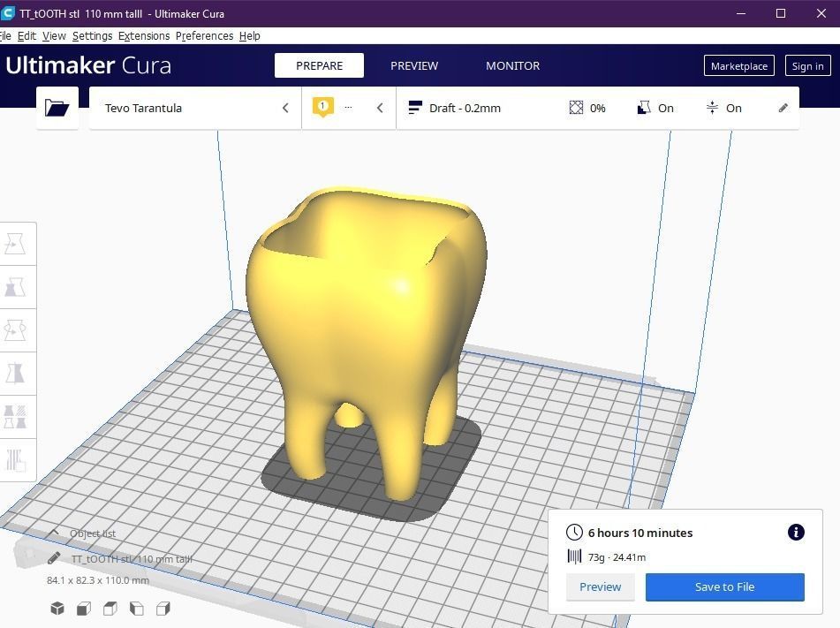840x628 pixels.
Task: Switch to the PREVIEW stage
Action: (414, 65)
